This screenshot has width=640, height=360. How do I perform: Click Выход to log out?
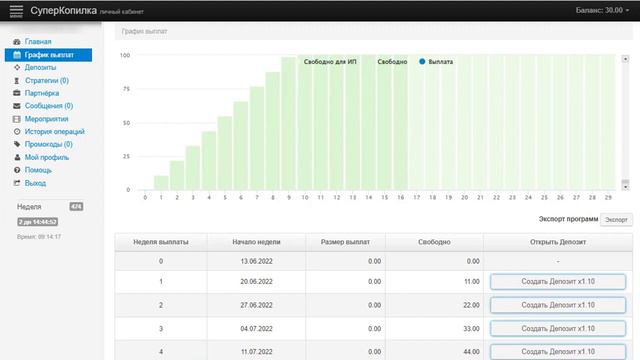pos(35,183)
